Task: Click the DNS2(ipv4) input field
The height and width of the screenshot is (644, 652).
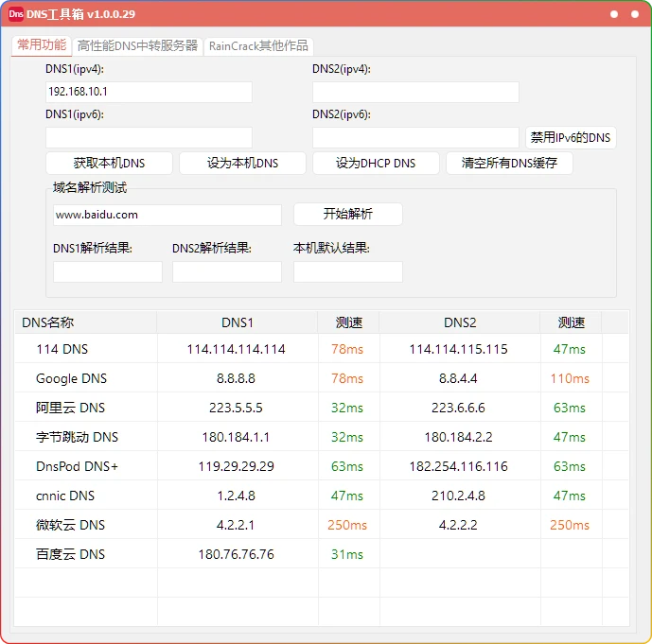Action: (x=415, y=92)
